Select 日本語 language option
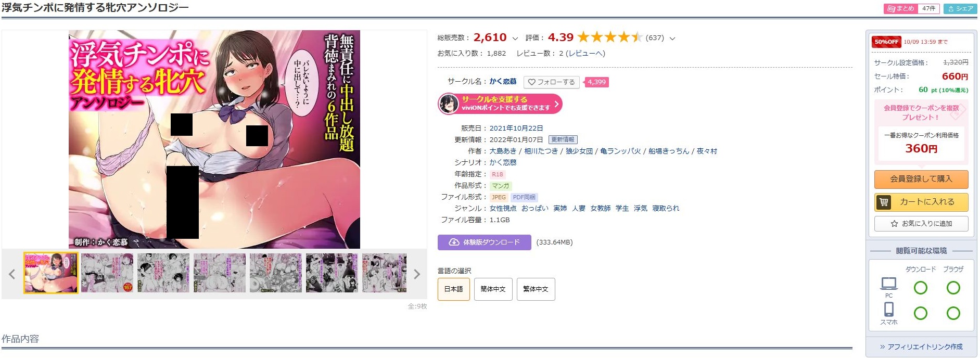Screen dimensions: 980x359 point(454,289)
